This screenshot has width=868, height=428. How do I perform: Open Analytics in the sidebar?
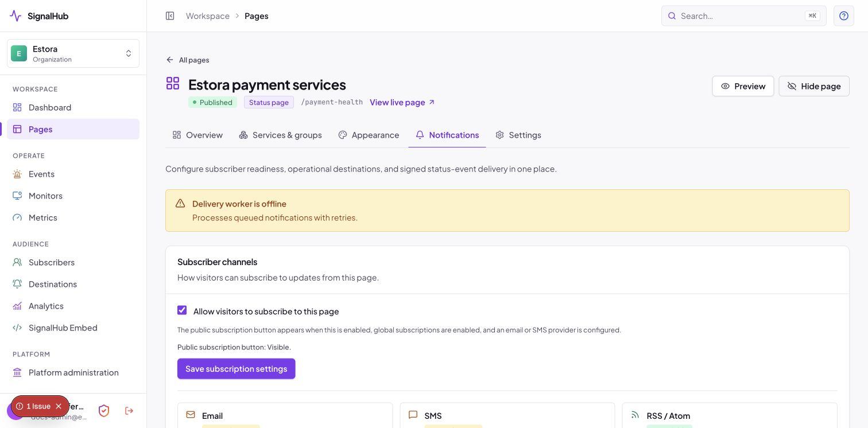tap(73, 306)
